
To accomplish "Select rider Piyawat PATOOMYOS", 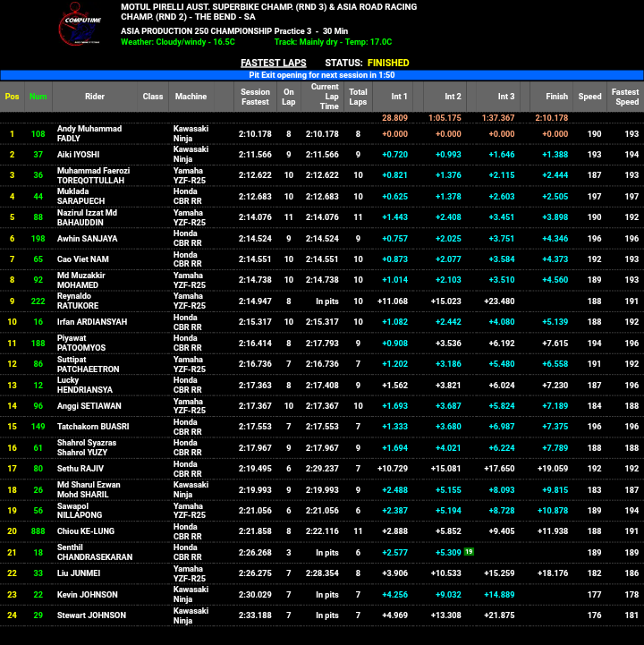I will click(81, 343).
